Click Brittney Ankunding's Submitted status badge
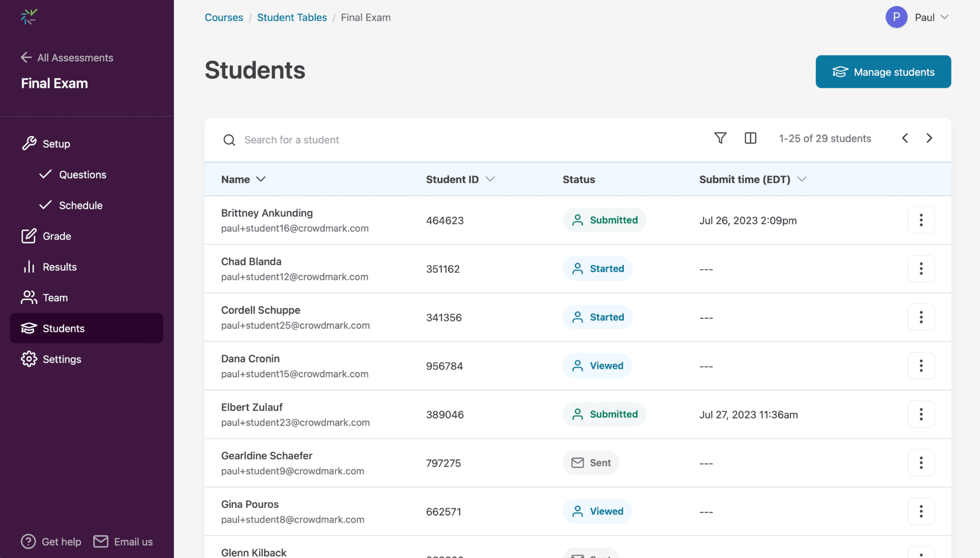Screen dimensions: 980x558 click(604, 220)
